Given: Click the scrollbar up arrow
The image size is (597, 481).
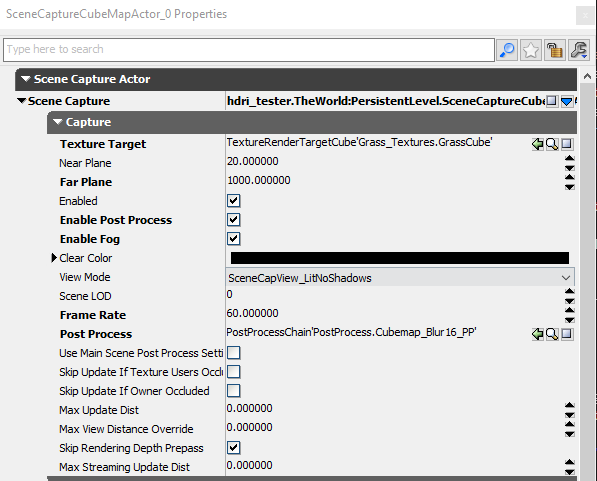Looking at the screenshot, I should pos(587,76).
